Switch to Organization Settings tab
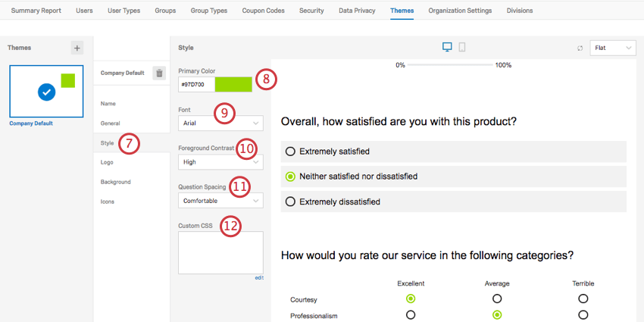Viewport: 644px width, 322px height. tap(460, 11)
